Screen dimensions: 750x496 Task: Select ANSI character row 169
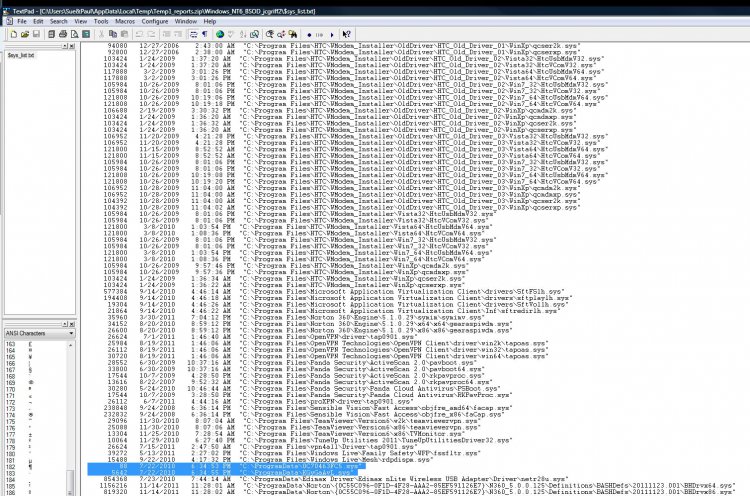click(34, 383)
